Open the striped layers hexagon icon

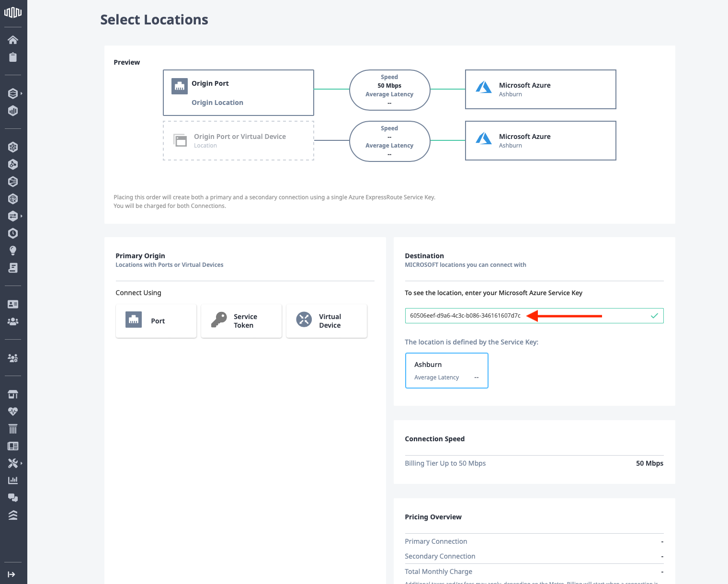tap(13, 182)
